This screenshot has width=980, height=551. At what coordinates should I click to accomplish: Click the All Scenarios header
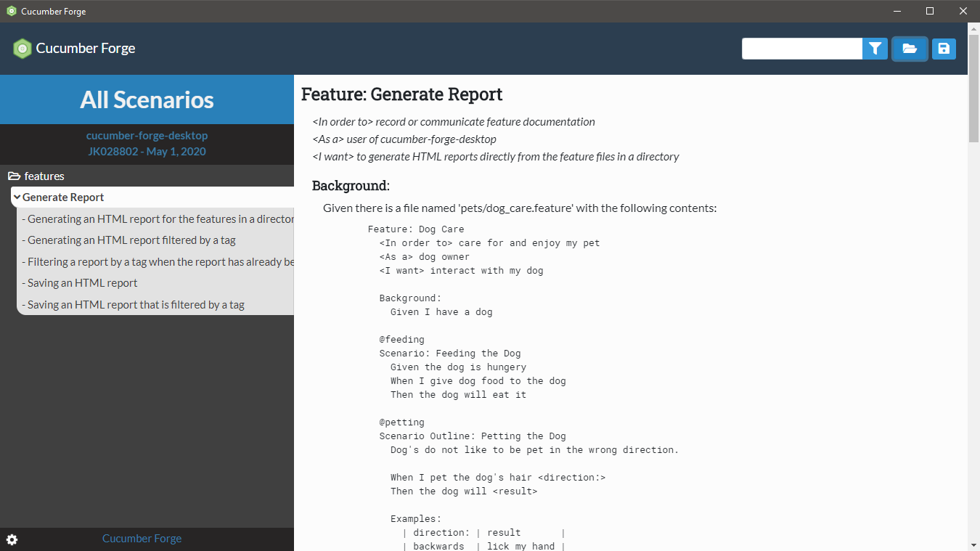[x=147, y=99]
